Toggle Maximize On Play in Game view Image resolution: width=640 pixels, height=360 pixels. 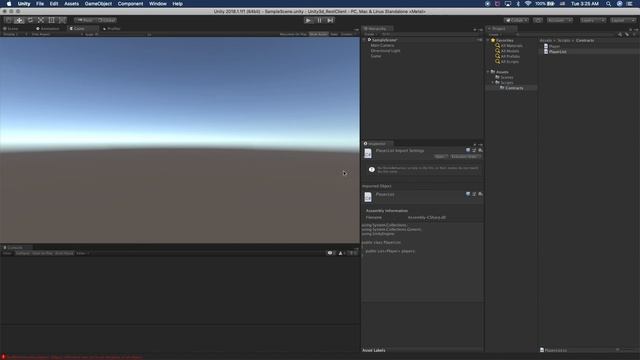point(293,34)
